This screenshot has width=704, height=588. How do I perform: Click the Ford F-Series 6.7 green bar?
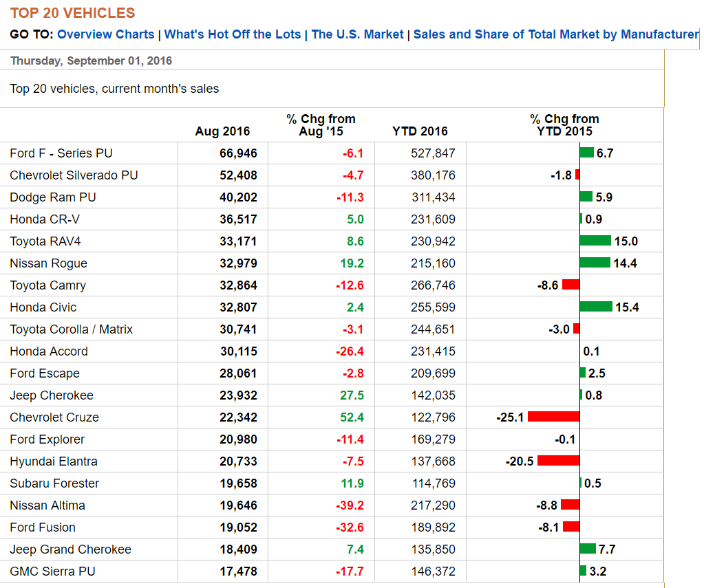pos(587,153)
